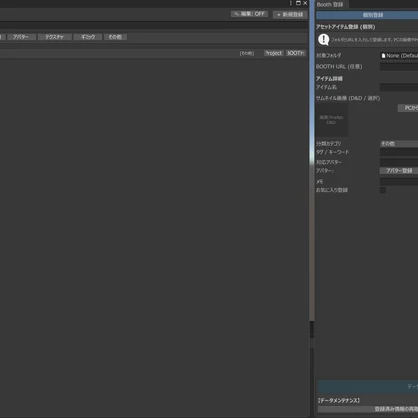Click the 新規登録 new registration button
Image resolution: width=418 pixels, height=418 pixels.
tap(290, 14)
